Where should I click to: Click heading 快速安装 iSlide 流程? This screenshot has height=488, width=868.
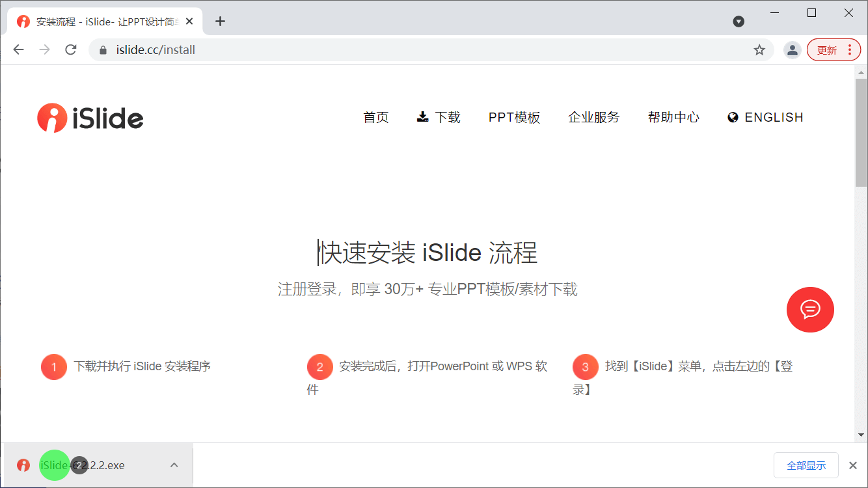[x=428, y=252]
